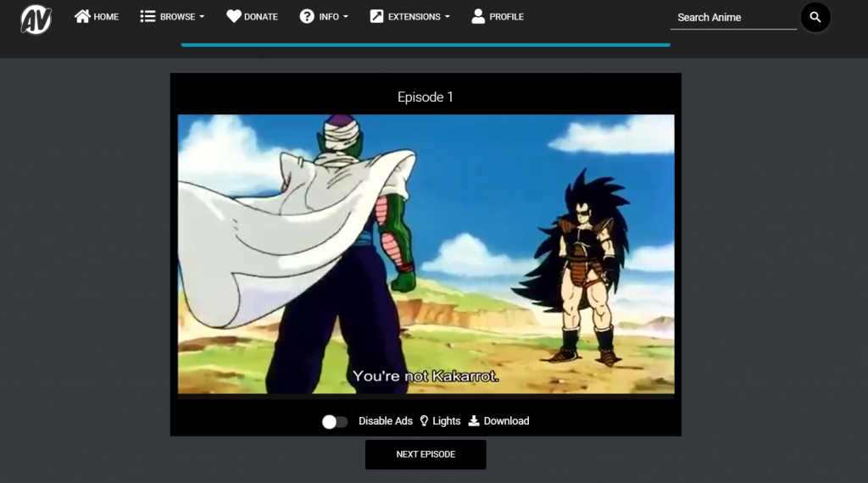Click the Lights text link
868x483 pixels.
pyautogui.click(x=446, y=421)
